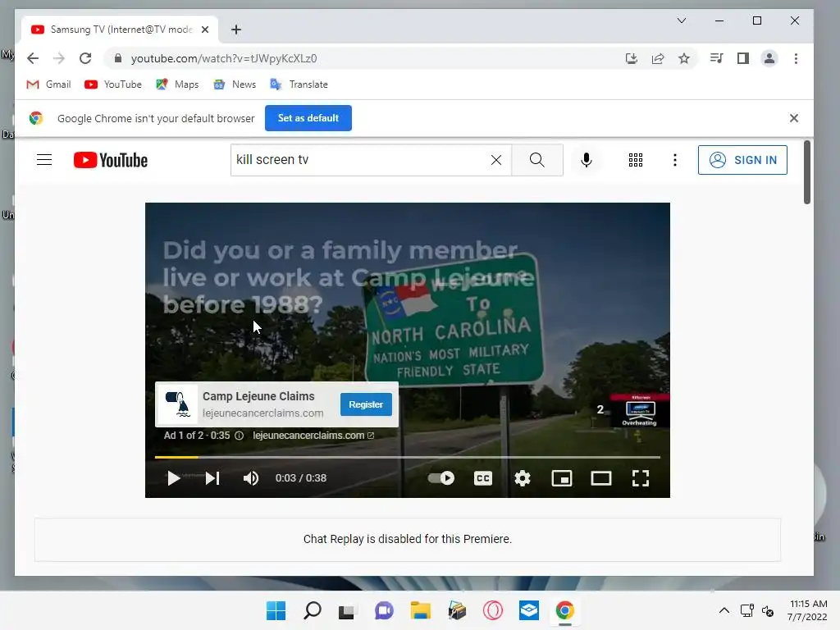This screenshot has height=630, width=840.
Task: Open Task View on taskbar
Action: (x=347, y=610)
